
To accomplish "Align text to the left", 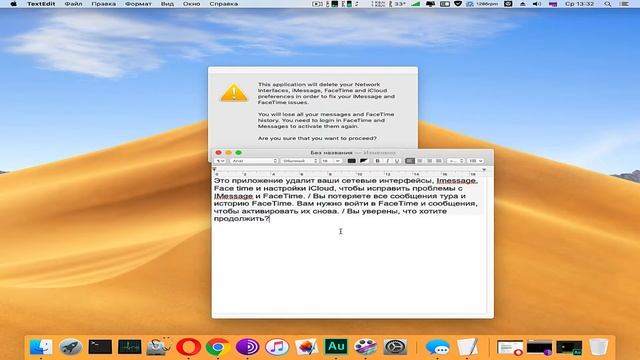I will [410, 161].
